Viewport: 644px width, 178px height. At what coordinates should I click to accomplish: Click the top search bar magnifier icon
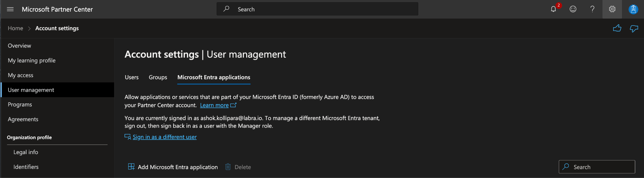pos(226,9)
